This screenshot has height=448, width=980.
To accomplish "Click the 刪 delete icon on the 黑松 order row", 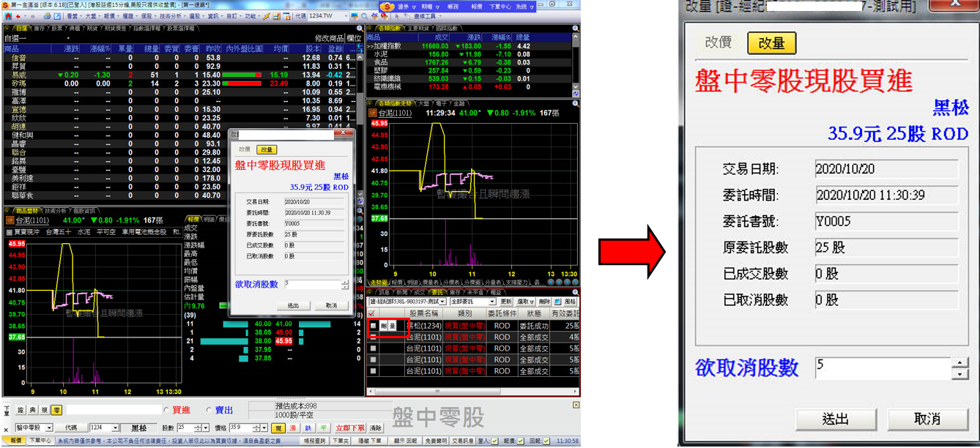I will pyautogui.click(x=382, y=326).
